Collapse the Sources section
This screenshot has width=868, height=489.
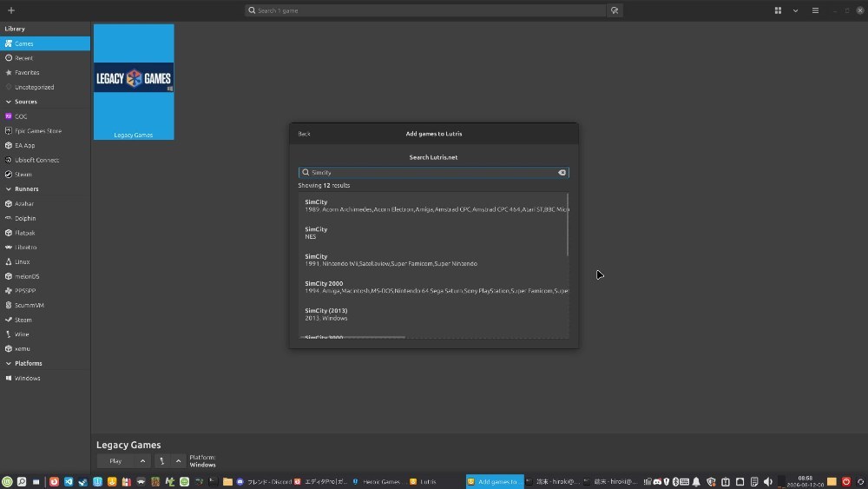pyautogui.click(x=9, y=102)
